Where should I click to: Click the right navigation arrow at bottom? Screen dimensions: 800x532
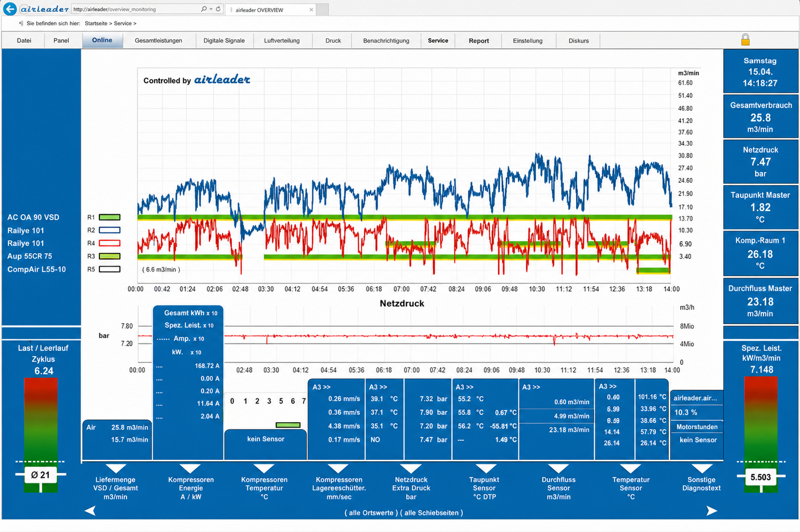pyautogui.click(x=712, y=511)
